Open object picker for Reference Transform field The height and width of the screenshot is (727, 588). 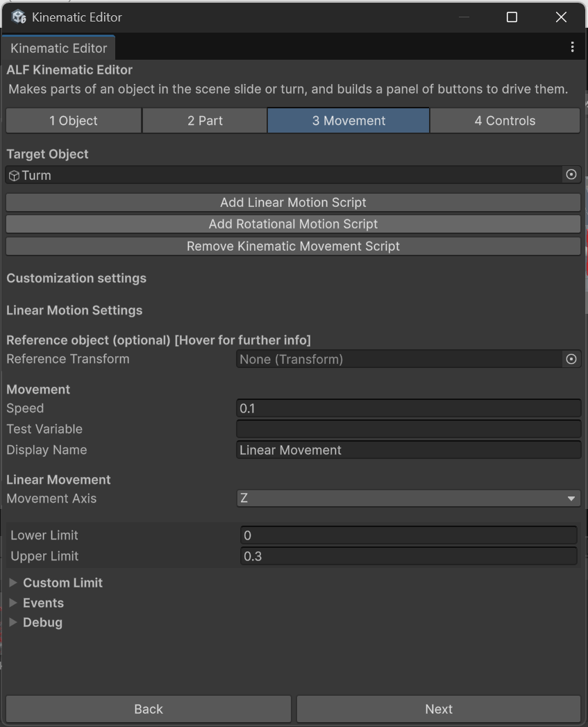[x=571, y=359]
